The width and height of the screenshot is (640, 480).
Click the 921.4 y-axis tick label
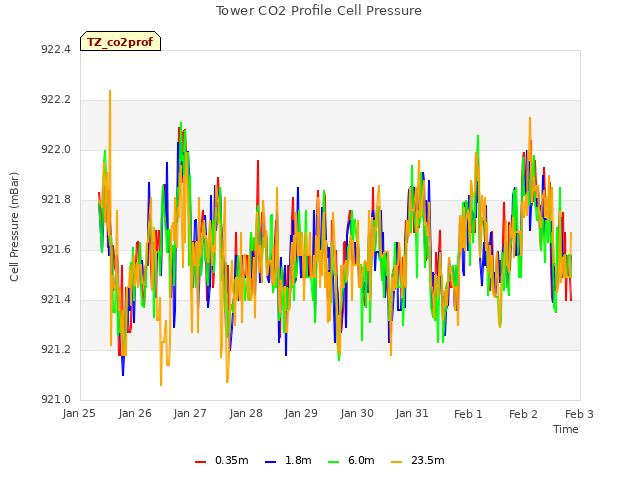pos(56,300)
